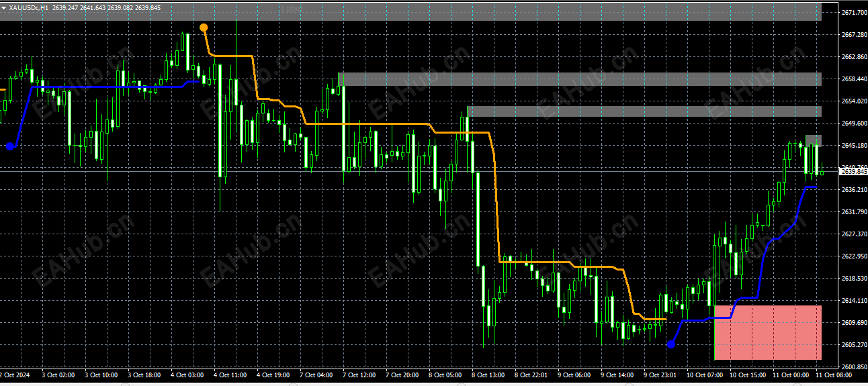Click the chart menu triangle beside XAUUSDc
868x386 pixels.
click(x=4, y=8)
